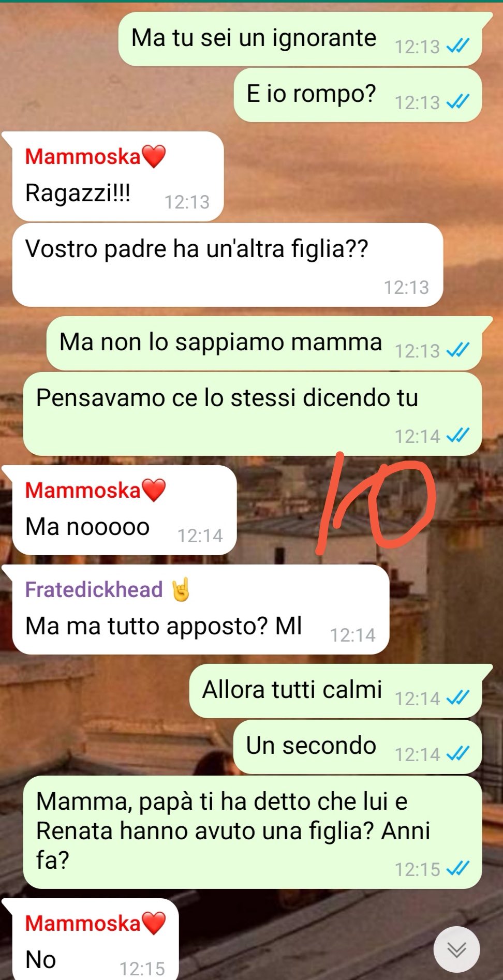Select 'Vostro padre ha un'altra figlia??' message
The image size is (503, 980).
(x=228, y=265)
